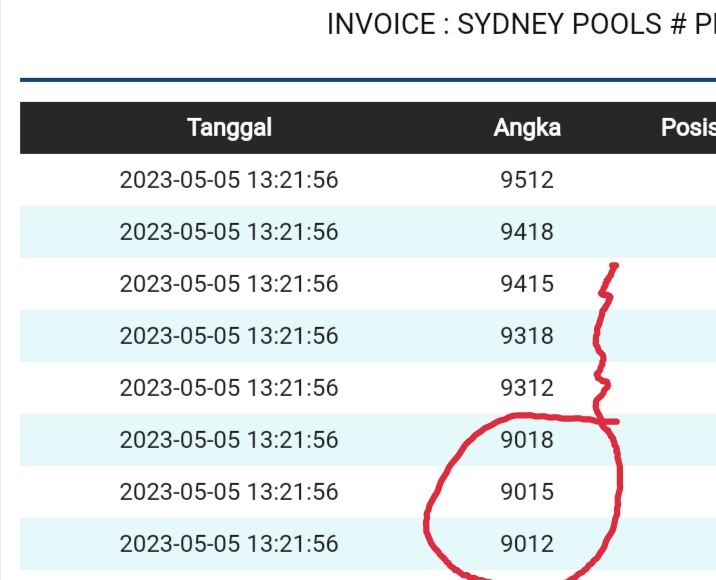Select the circled number 9018
The width and height of the screenshot is (716, 580).
point(527,440)
